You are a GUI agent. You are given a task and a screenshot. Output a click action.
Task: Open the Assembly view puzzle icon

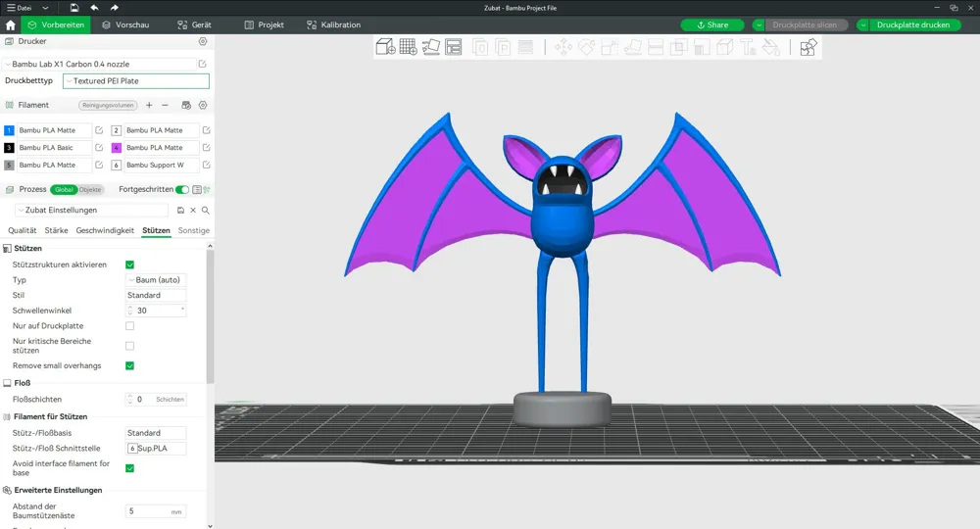tap(808, 47)
